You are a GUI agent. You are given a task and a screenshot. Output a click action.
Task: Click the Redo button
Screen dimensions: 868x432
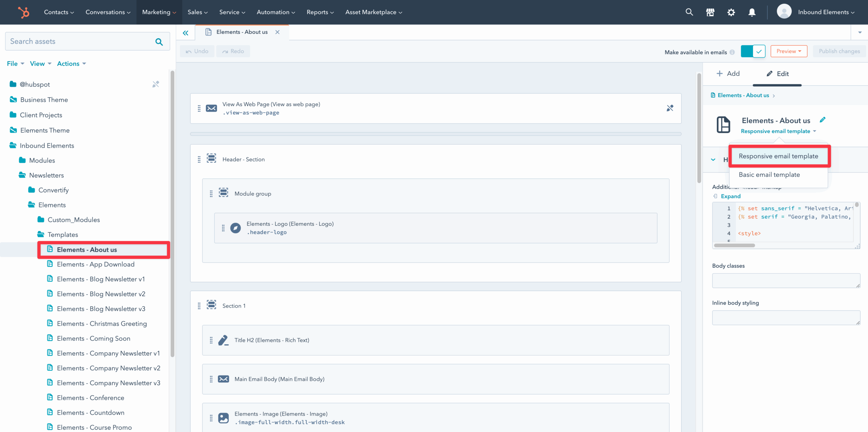click(233, 51)
